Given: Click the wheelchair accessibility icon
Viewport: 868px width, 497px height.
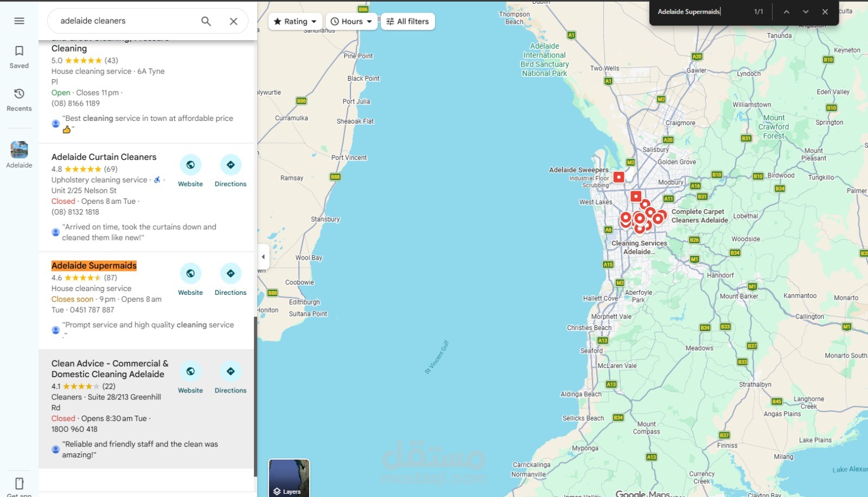Looking at the screenshot, I should 157,179.
